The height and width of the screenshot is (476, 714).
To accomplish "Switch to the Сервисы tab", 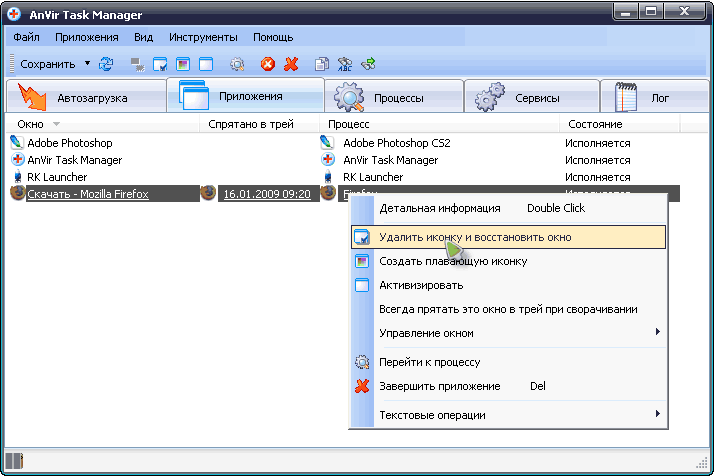I will [530, 98].
